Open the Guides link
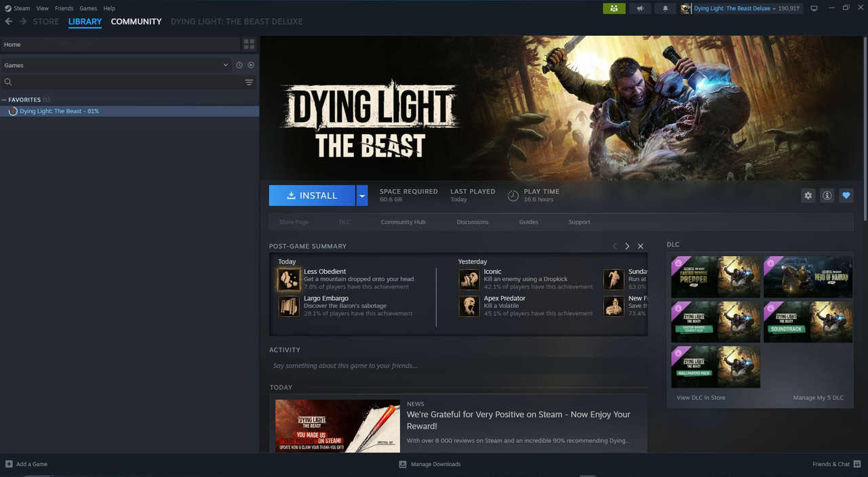This screenshot has width=868, height=477. pyautogui.click(x=528, y=222)
